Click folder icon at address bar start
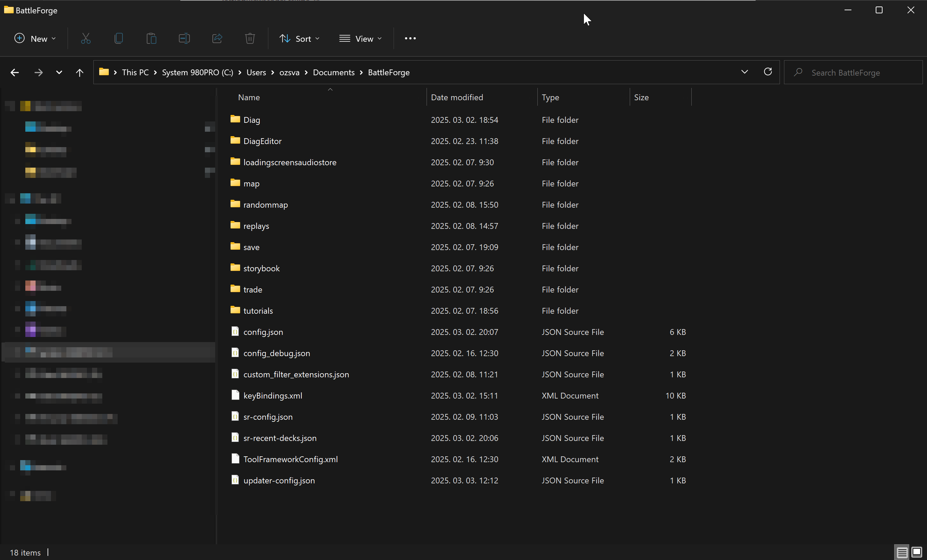Viewport: 927px width, 560px height. 104,72
